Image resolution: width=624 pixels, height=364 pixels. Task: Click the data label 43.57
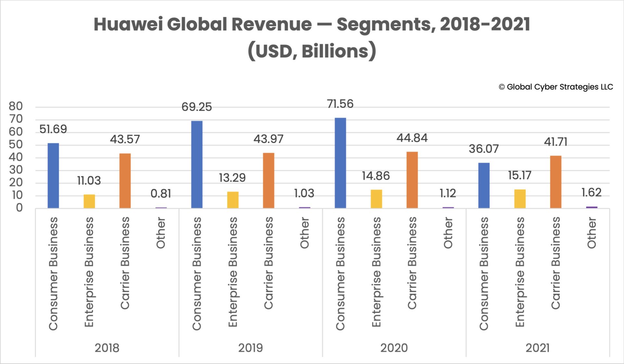click(x=125, y=139)
